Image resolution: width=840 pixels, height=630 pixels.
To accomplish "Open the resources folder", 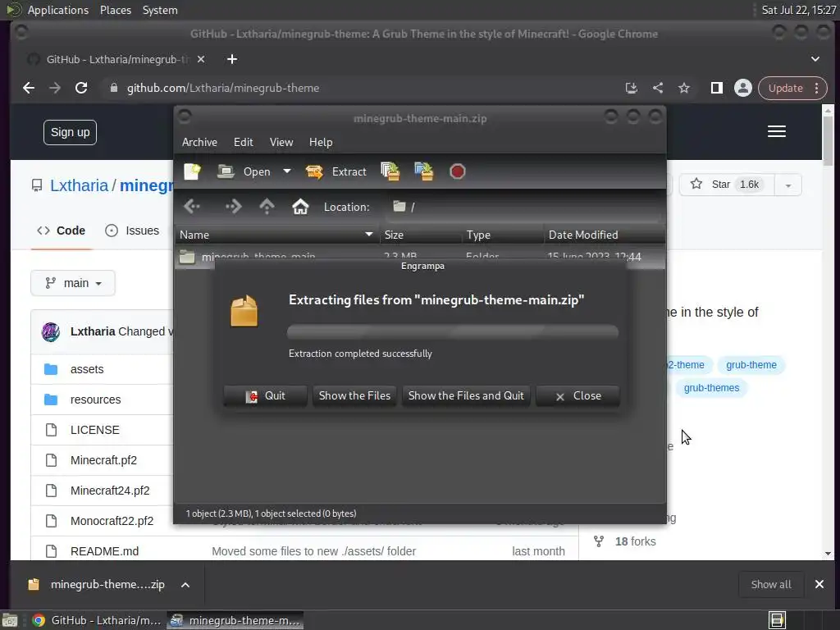I will [95, 399].
